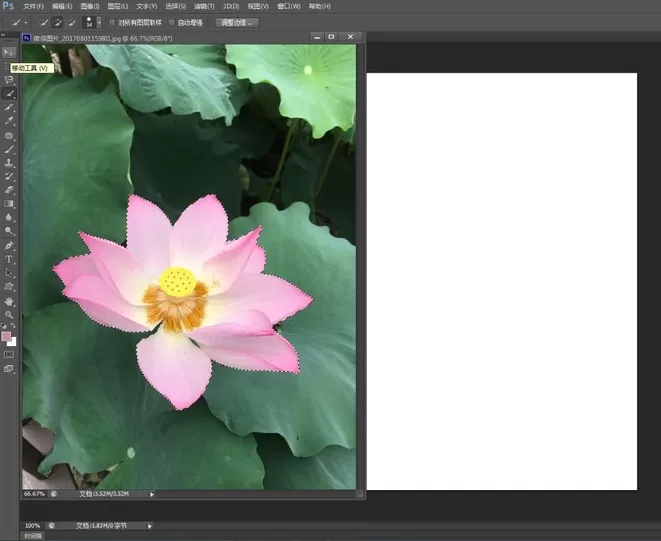
Task: Open the 滤镜(T) menu
Action: click(x=204, y=6)
